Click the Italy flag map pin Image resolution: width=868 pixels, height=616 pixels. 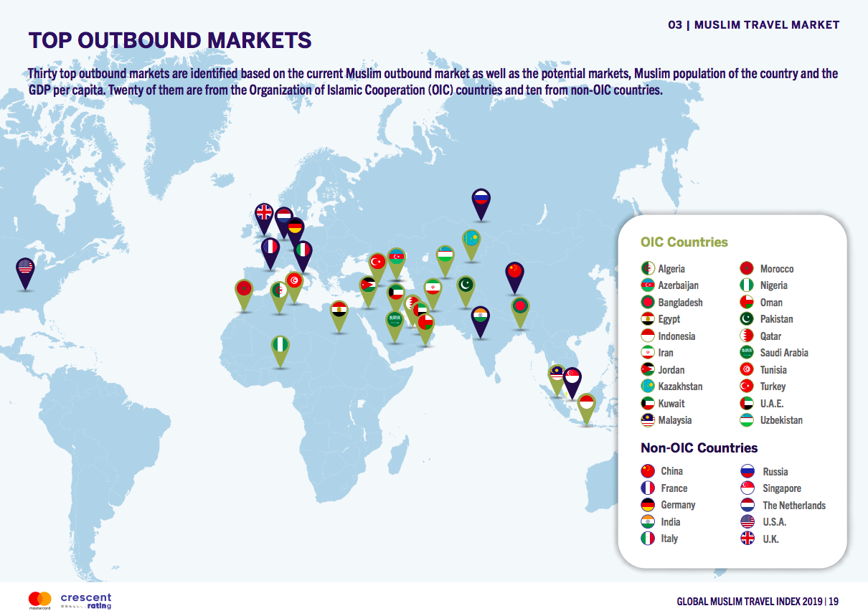coord(304,255)
